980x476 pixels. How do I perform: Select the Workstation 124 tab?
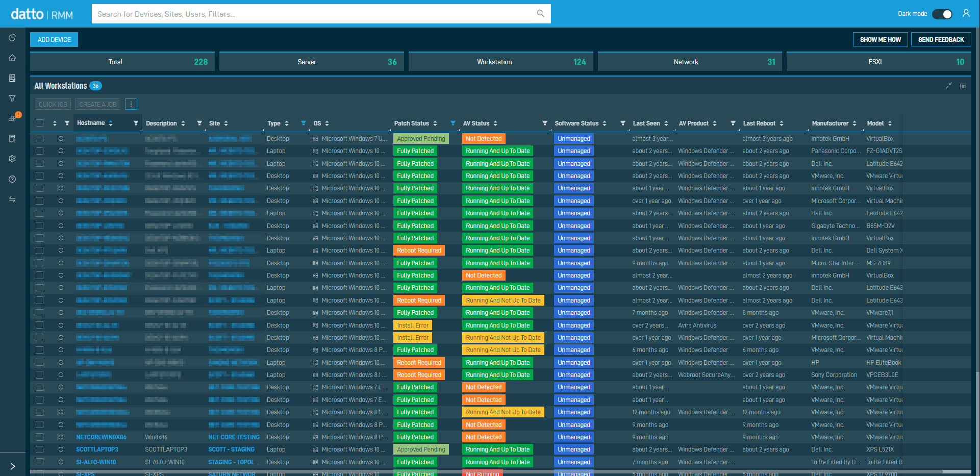501,62
